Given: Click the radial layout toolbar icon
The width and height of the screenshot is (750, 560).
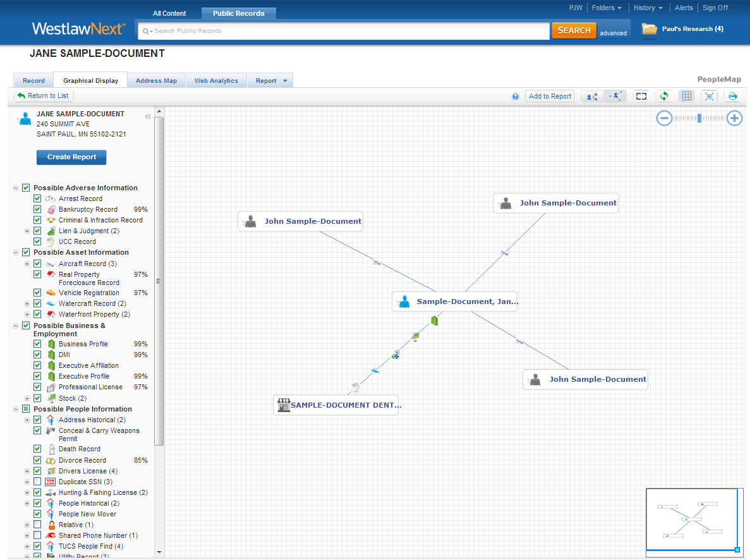Looking at the screenshot, I should point(615,96).
